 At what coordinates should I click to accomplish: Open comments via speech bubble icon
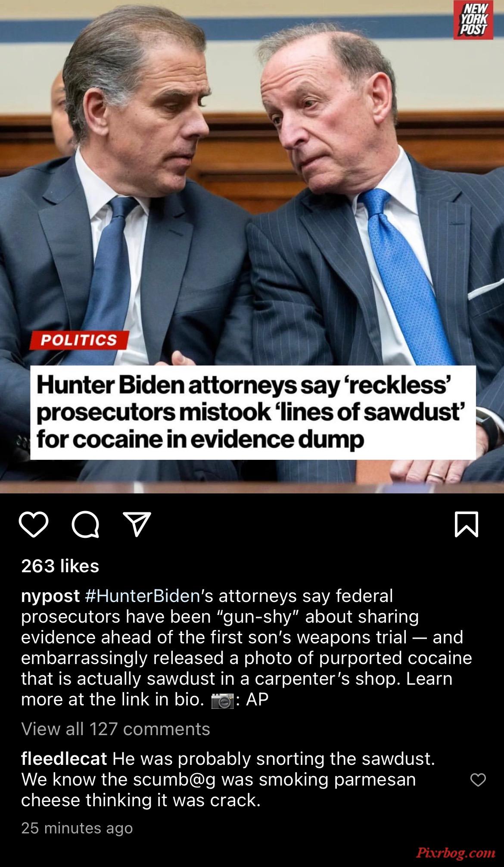click(x=85, y=524)
